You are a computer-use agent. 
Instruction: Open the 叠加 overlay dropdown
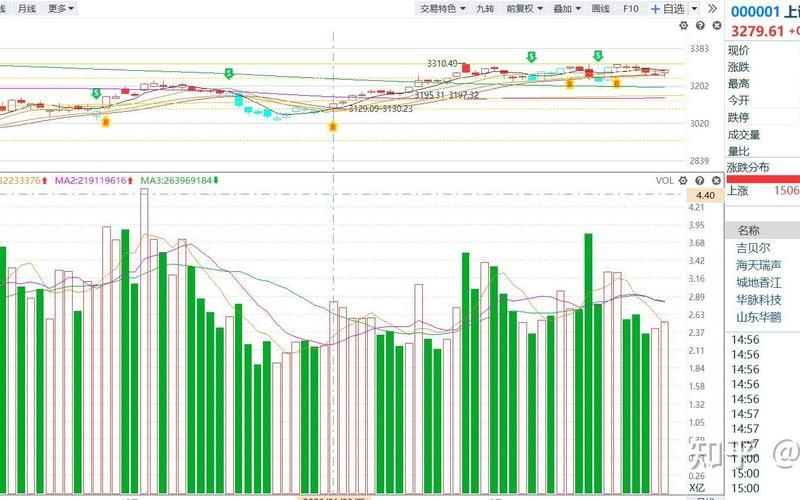[x=566, y=9]
